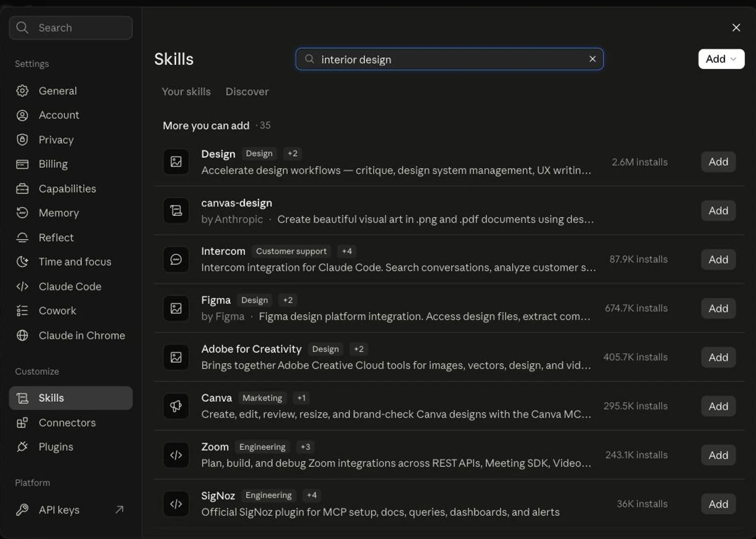Click the Capabilities briefcase icon

tap(22, 188)
